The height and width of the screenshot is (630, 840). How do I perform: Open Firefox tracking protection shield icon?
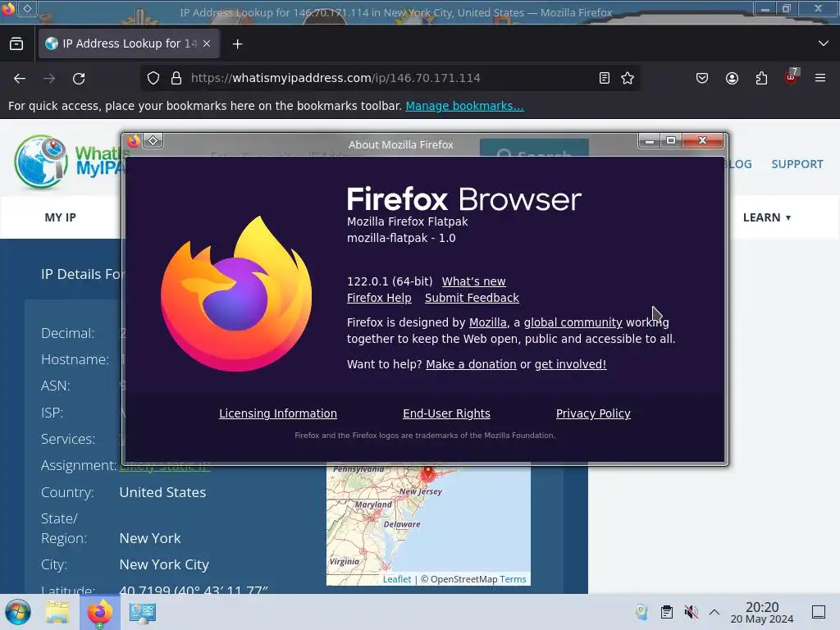153,78
